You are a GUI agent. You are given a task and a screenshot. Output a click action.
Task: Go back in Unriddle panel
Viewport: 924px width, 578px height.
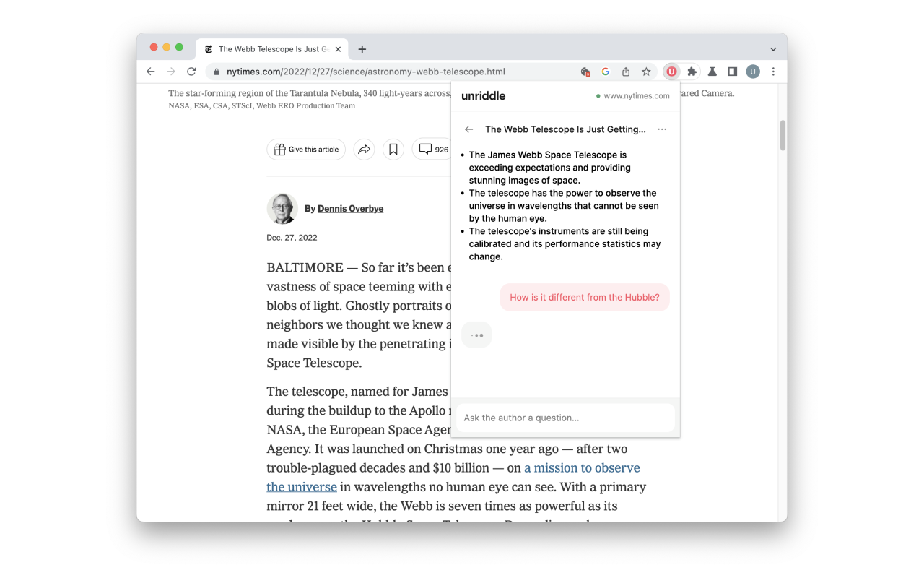tap(469, 129)
